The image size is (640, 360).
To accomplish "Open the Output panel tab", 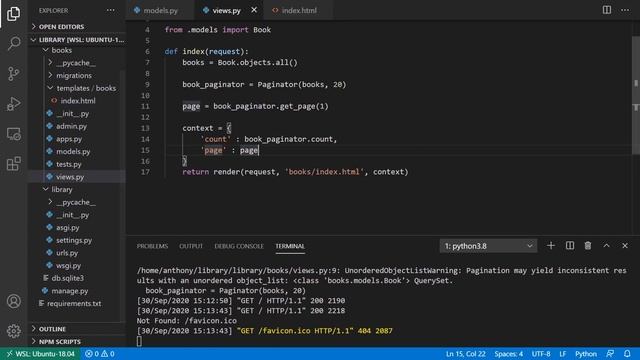I will [x=191, y=246].
